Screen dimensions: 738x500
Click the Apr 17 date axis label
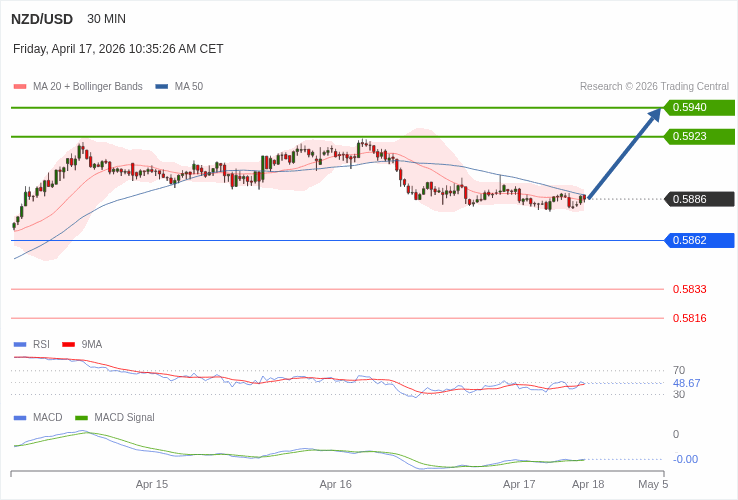519,484
